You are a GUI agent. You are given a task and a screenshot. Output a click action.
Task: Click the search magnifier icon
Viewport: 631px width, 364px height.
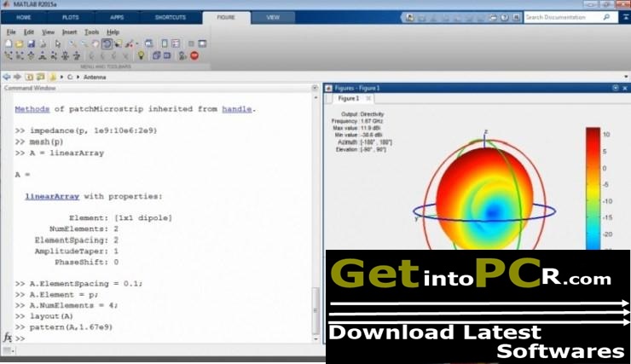tap(607, 17)
